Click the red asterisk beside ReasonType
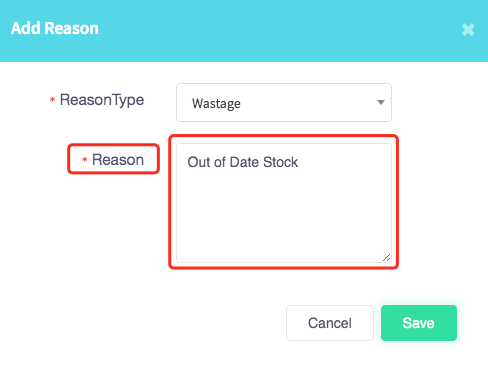This screenshot has height=378, width=488. click(52, 100)
